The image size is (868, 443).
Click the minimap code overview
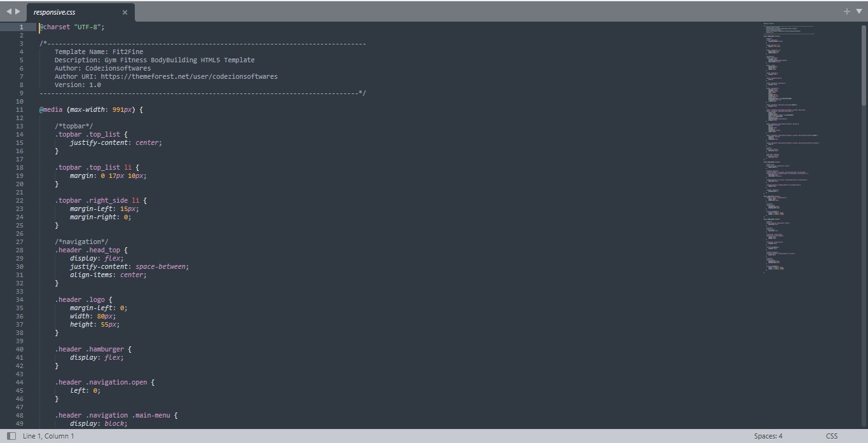(792, 147)
